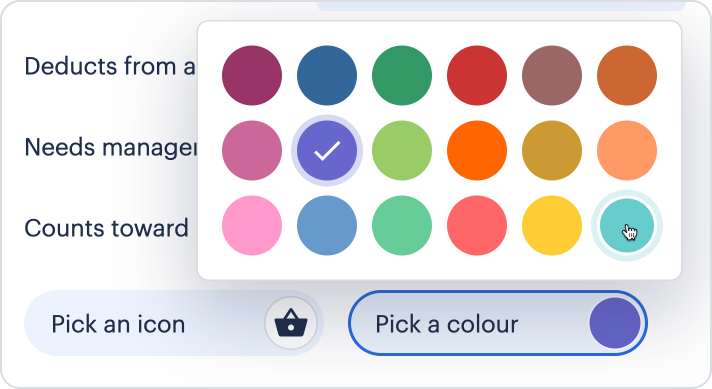The height and width of the screenshot is (389, 712).
Task: Select the checked indigo colour swatch
Action: (x=327, y=150)
